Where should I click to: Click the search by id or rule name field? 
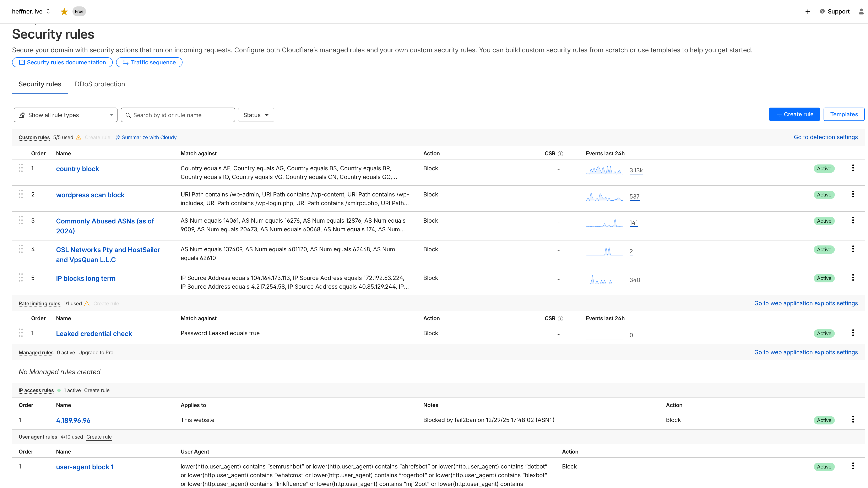pos(178,115)
